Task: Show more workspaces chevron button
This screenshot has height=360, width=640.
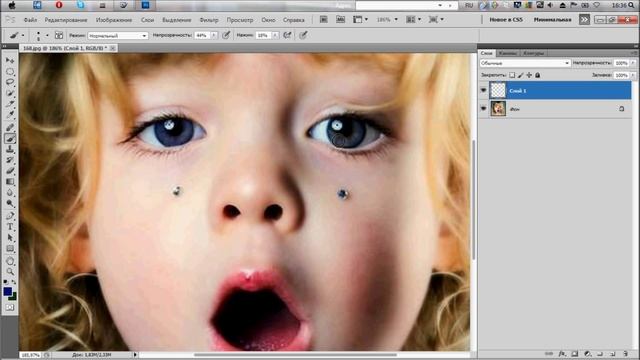Action: click(584, 19)
